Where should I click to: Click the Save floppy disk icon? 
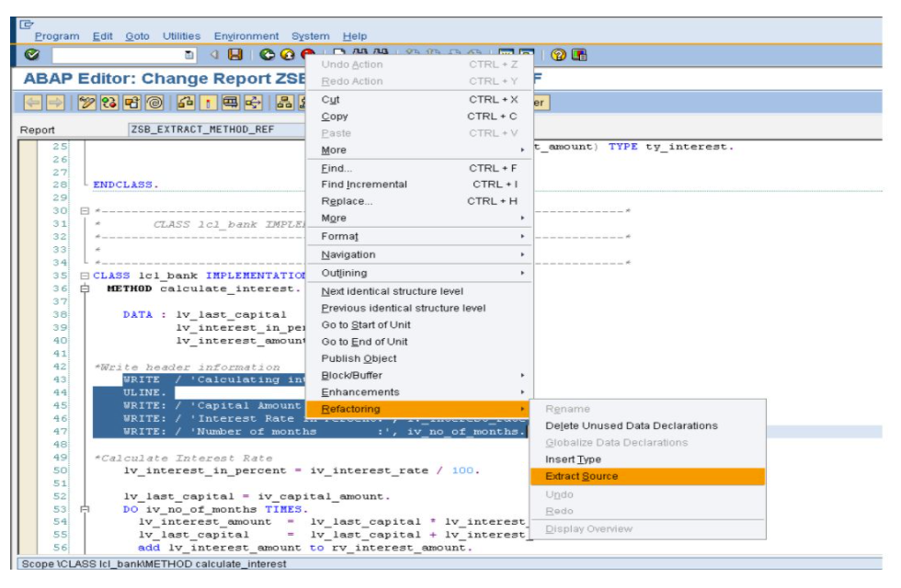click(x=235, y=54)
